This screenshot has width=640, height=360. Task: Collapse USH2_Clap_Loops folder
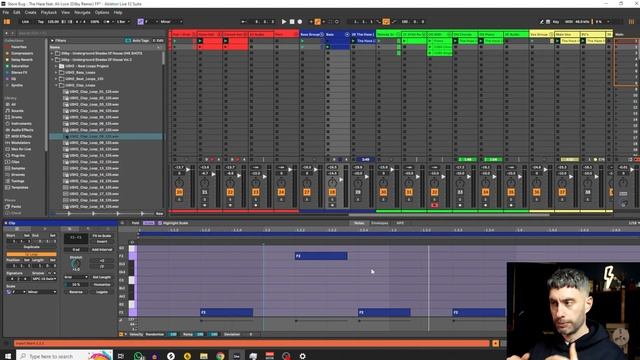[56, 85]
